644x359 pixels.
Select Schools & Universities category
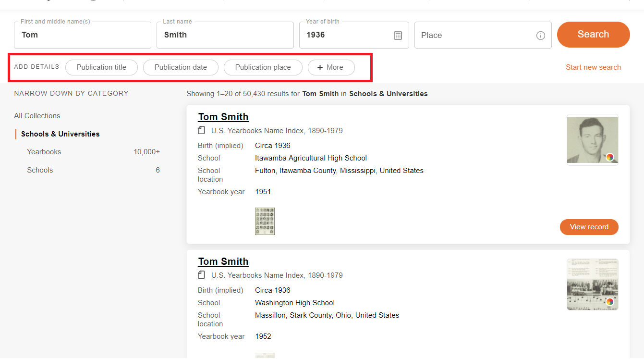coord(60,134)
